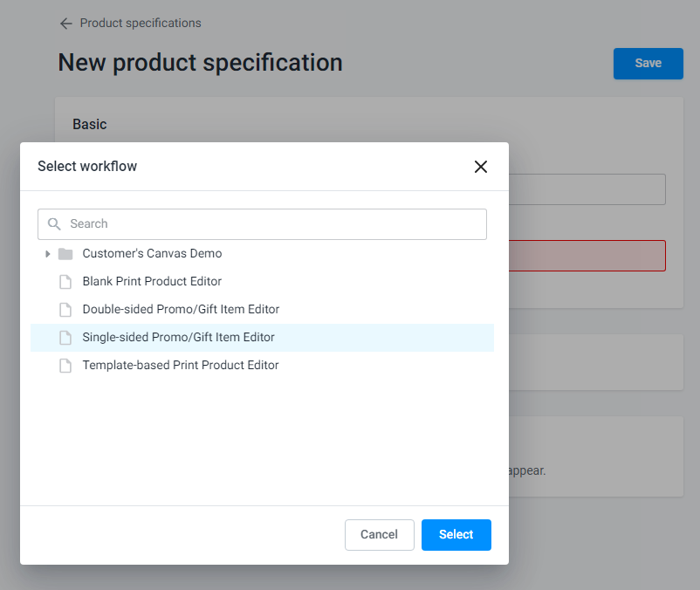Click file icon of Blank Print Product Editor

(65, 282)
